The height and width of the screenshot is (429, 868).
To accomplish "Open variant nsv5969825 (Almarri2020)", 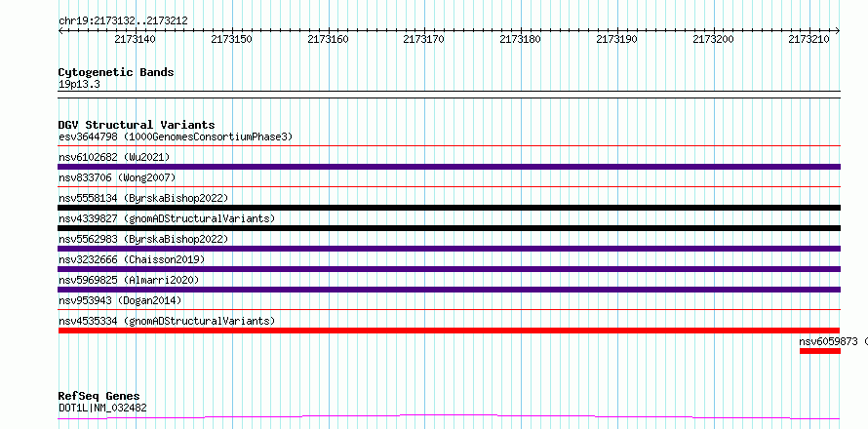I will coord(129,280).
